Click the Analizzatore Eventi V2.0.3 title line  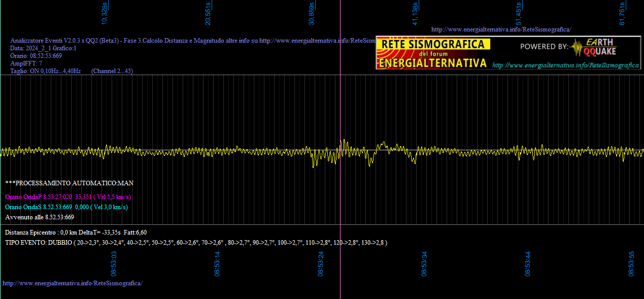coord(192,41)
